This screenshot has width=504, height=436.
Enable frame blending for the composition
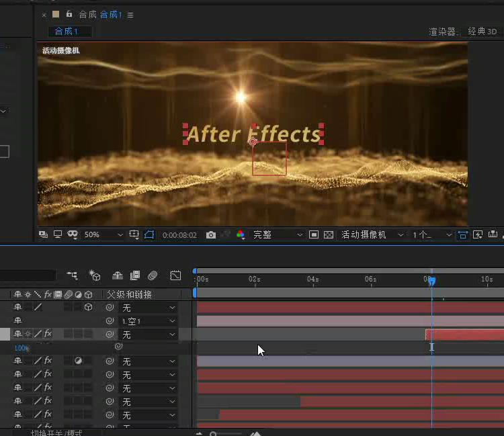click(135, 275)
